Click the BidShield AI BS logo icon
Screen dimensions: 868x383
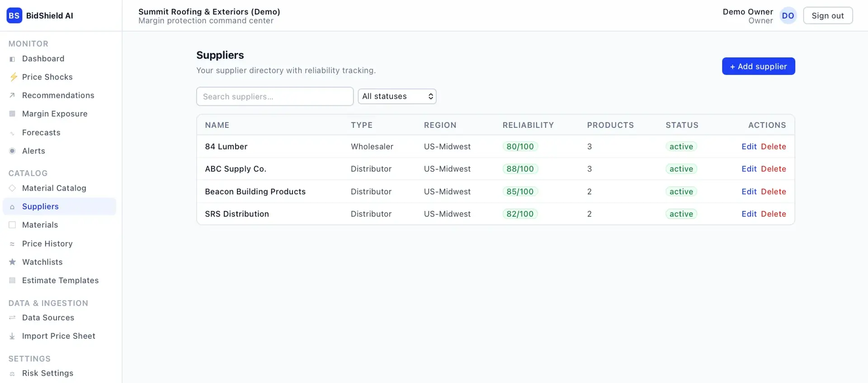pyautogui.click(x=14, y=15)
